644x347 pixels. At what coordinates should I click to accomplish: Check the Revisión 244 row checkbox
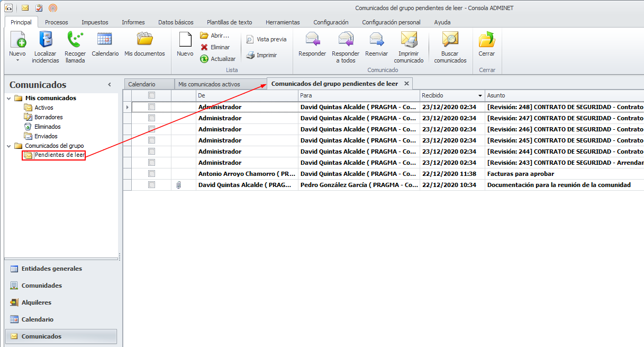click(x=151, y=152)
